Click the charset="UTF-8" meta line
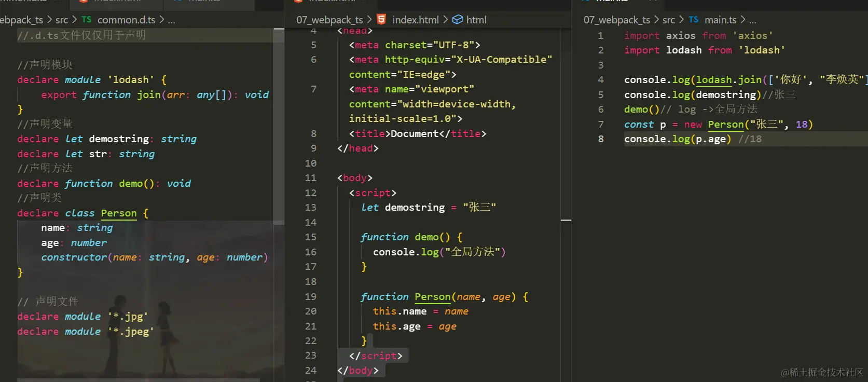 pyautogui.click(x=415, y=45)
